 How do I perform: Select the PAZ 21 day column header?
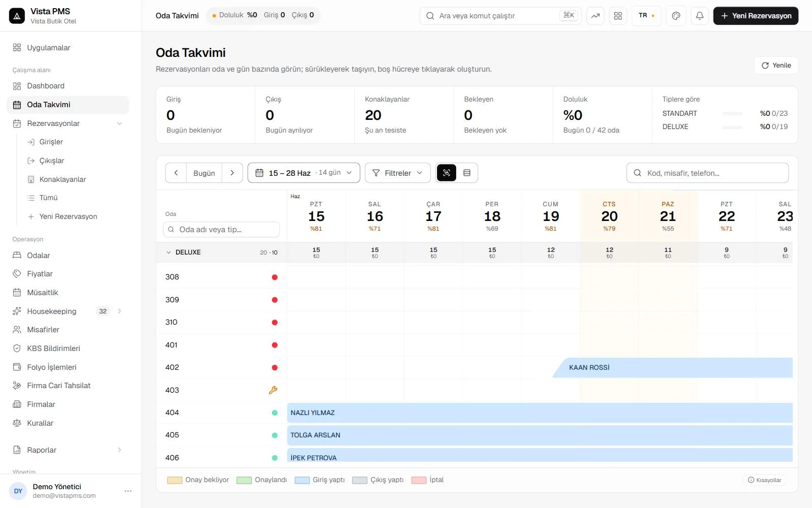point(668,217)
